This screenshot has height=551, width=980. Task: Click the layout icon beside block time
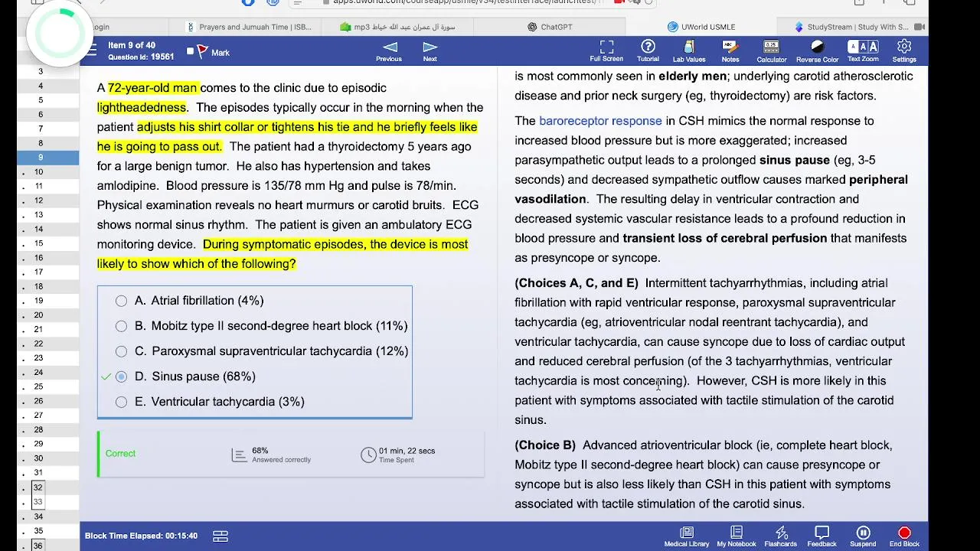coord(220,536)
